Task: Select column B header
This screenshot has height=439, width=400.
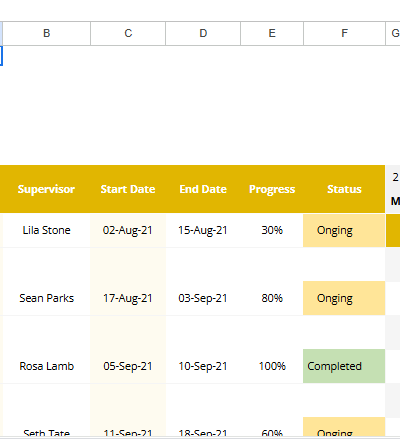Action: (x=47, y=33)
